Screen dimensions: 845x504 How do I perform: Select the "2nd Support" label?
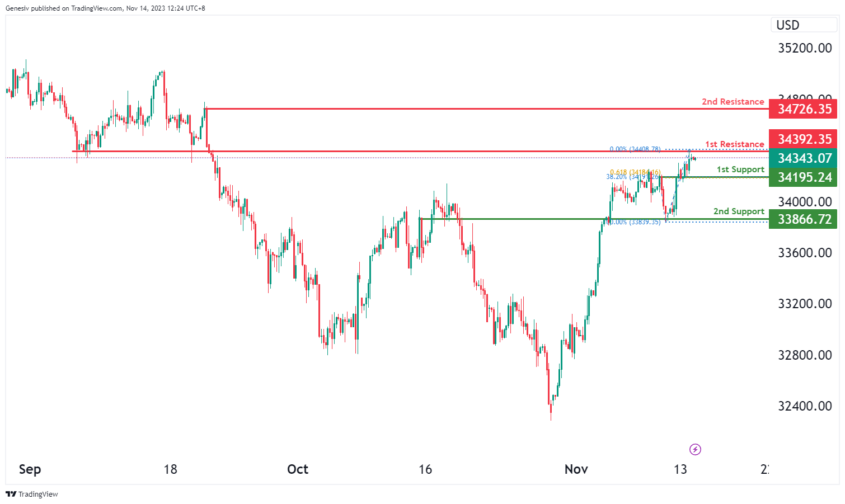(x=739, y=211)
